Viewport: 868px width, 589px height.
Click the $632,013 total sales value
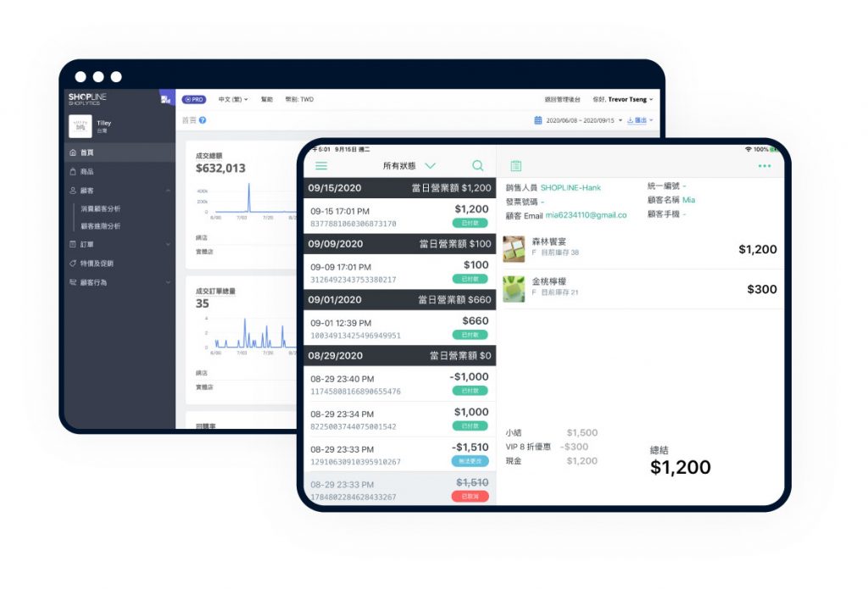coord(220,169)
